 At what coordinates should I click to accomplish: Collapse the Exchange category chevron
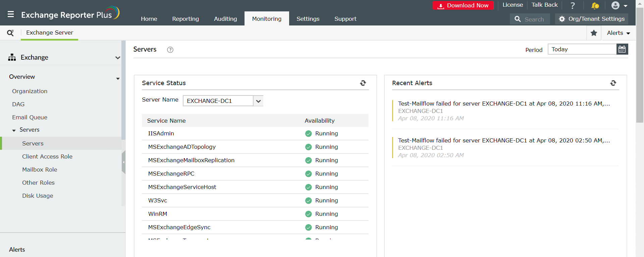point(117,58)
